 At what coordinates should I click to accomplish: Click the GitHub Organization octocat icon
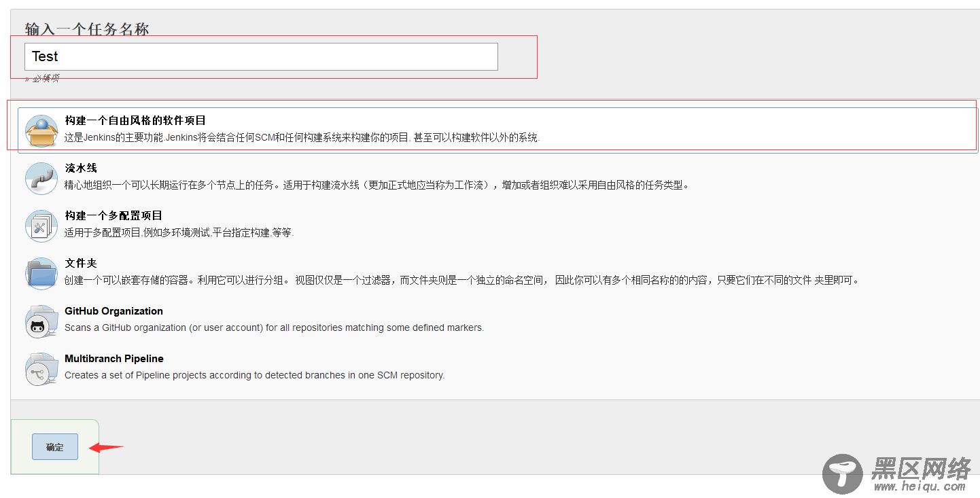pyautogui.click(x=41, y=321)
